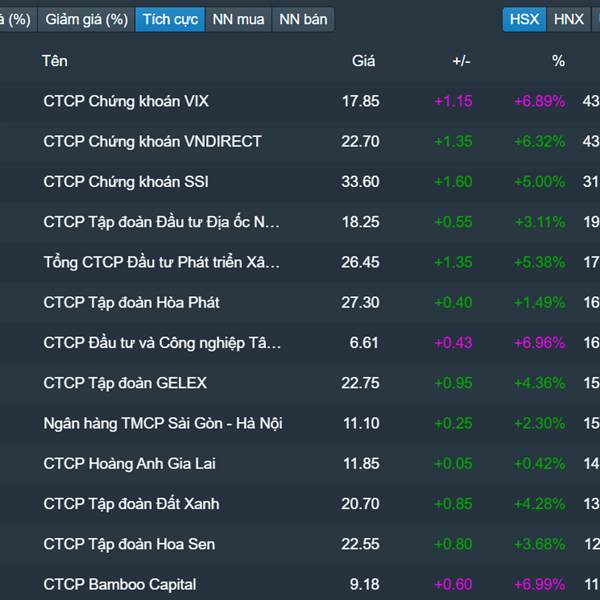Click the +0.95 change value
The image size is (600, 600).
[453, 383]
